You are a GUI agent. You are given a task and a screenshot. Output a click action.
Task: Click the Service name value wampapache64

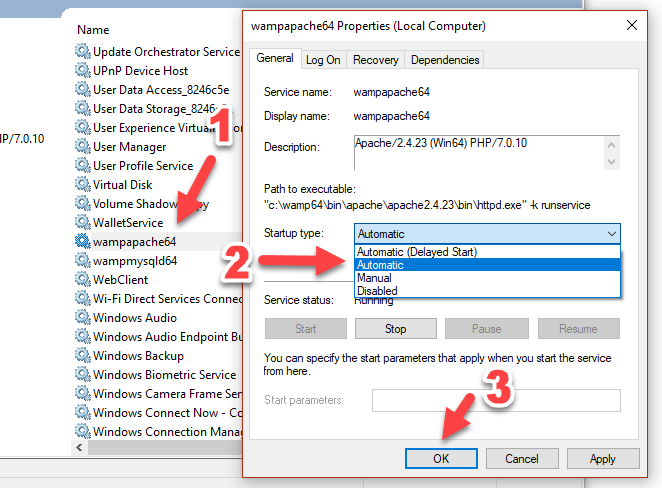pyautogui.click(x=391, y=92)
